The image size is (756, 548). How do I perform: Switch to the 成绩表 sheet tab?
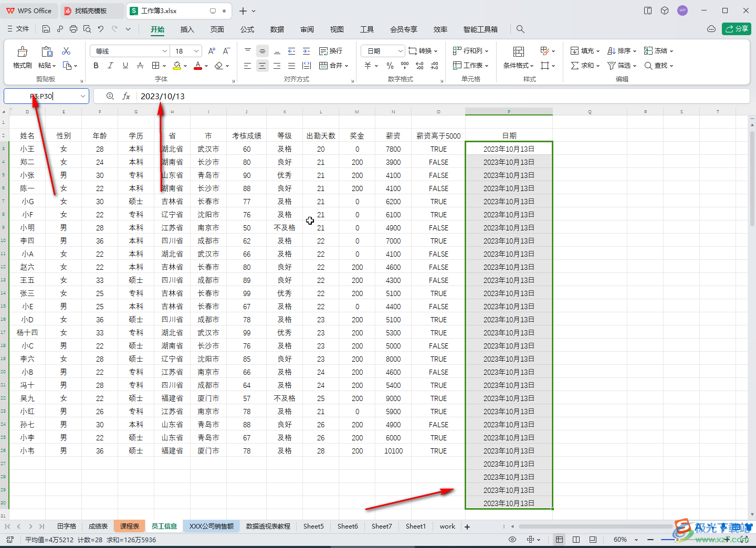click(98, 526)
